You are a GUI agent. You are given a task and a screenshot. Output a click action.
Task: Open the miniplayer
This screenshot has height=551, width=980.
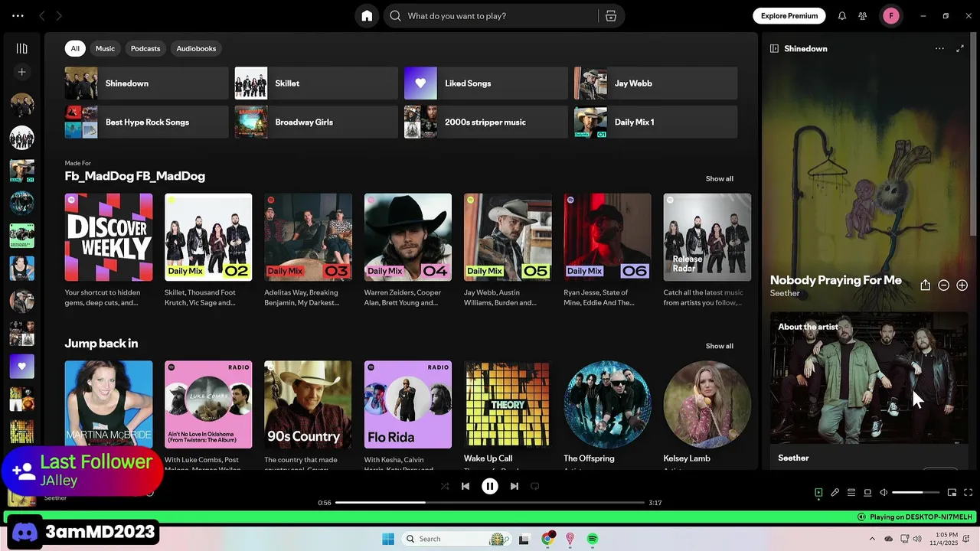pyautogui.click(x=952, y=493)
